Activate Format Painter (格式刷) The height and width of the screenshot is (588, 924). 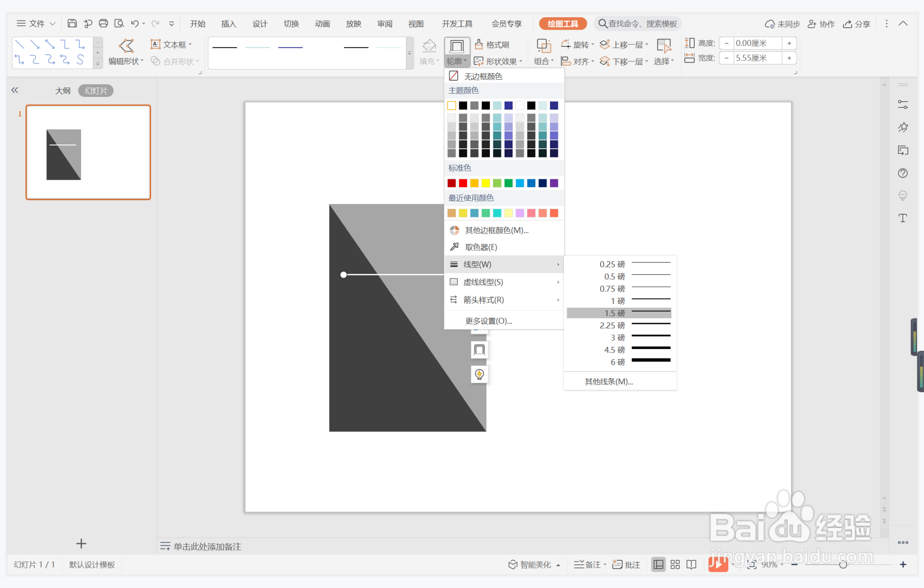tap(493, 44)
